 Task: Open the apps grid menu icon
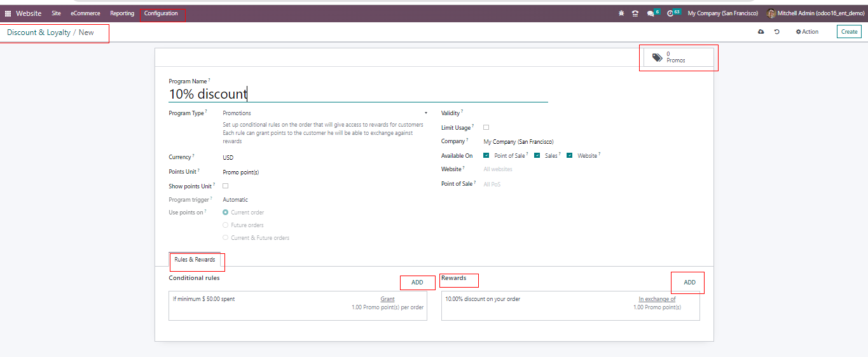pos(8,13)
